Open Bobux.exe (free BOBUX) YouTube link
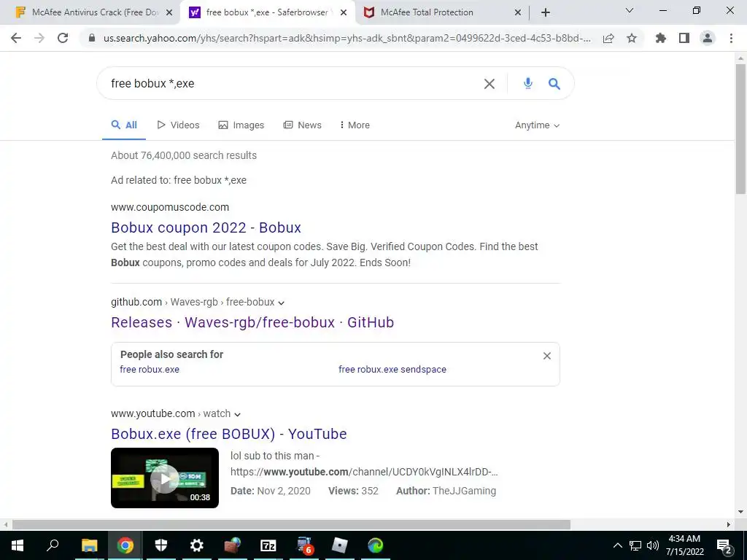The height and width of the screenshot is (560, 747). 228,434
